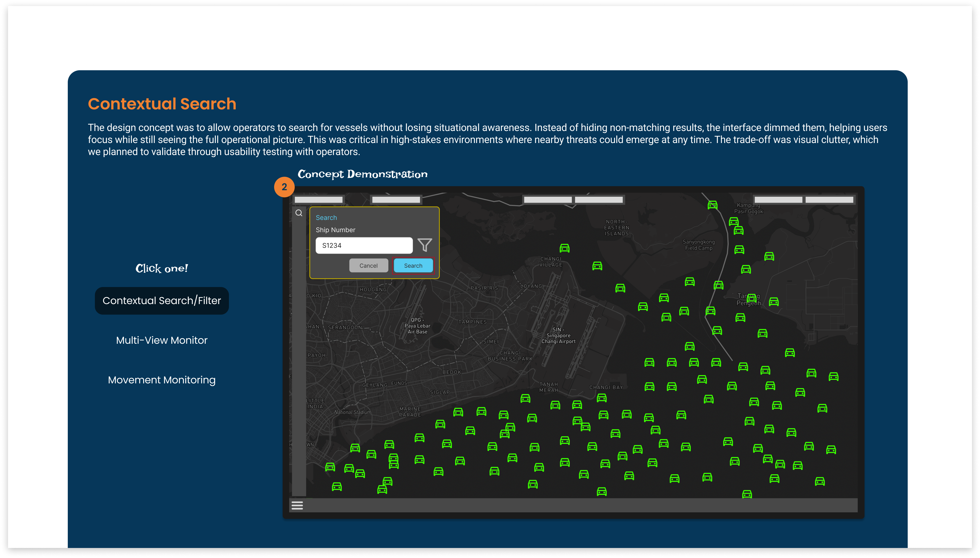Switch to Contextual Search/Filter demo
Image resolution: width=980 pixels, height=558 pixels.
[x=162, y=301]
